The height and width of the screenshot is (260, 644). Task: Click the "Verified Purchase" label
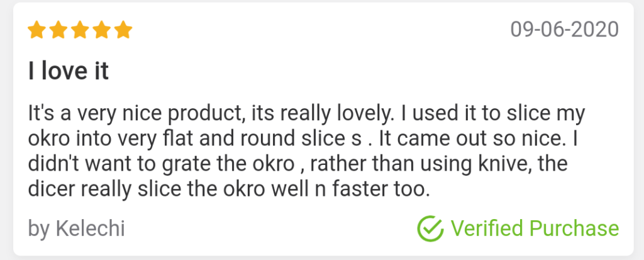pyautogui.click(x=535, y=228)
